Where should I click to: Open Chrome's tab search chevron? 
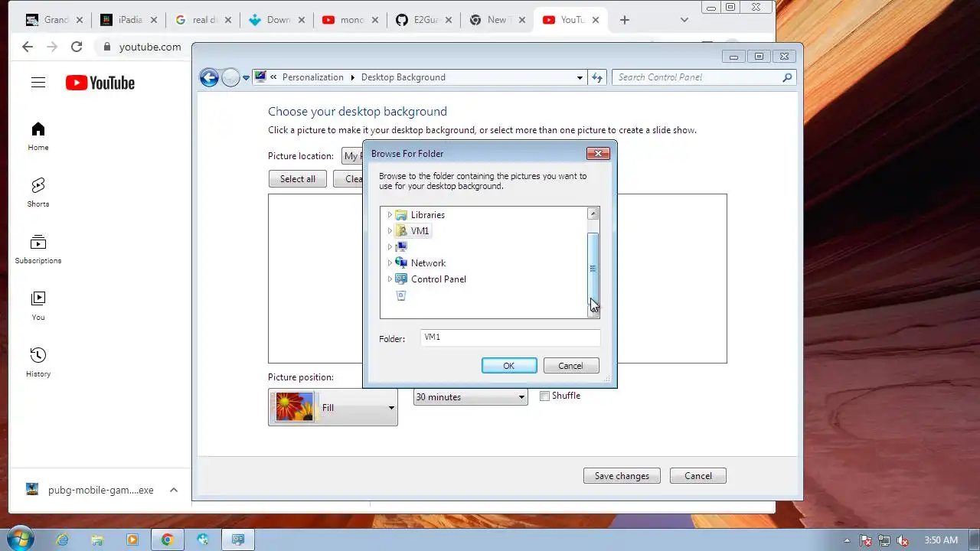[x=684, y=20]
